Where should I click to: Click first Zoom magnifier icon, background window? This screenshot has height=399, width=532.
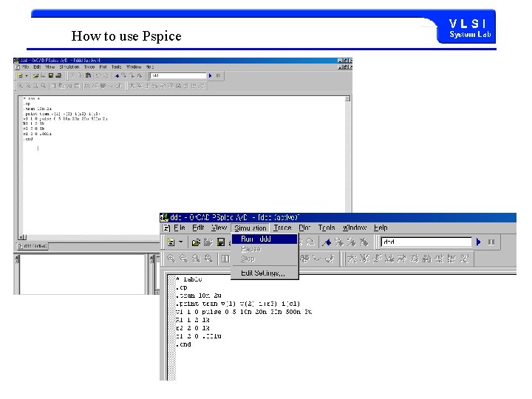pyautogui.click(x=21, y=86)
